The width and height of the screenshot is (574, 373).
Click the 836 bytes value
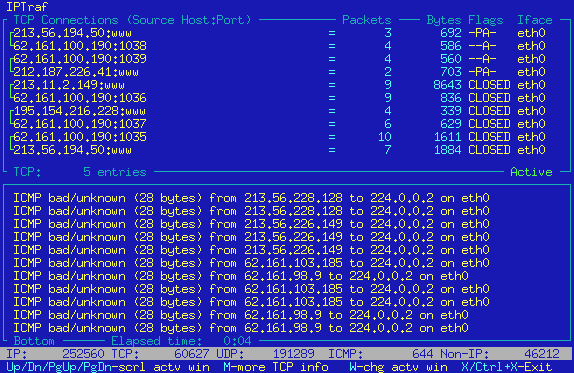click(x=451, y=98)
